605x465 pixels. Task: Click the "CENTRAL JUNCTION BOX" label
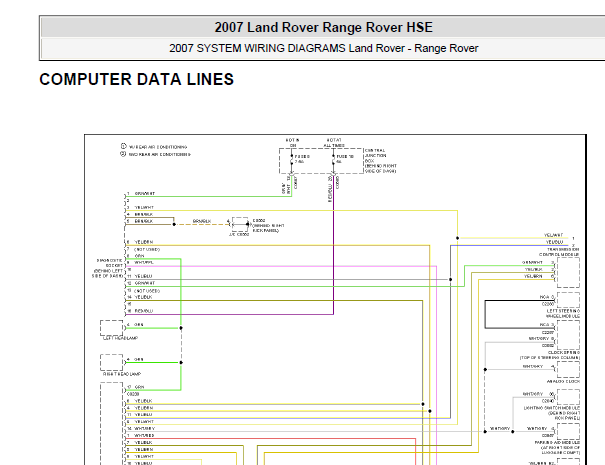tap(375, 156)
